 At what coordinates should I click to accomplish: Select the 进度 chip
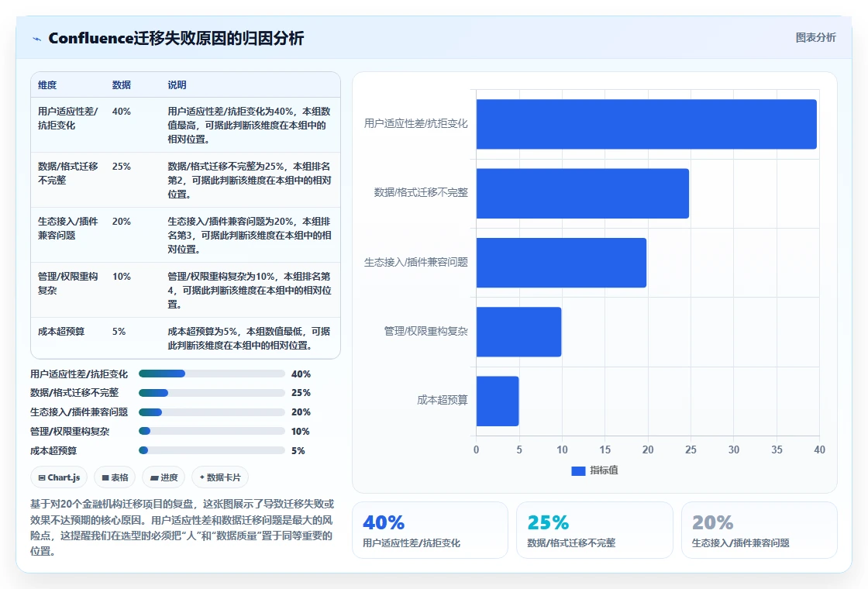pyautogui.click(x=164, y=477)
